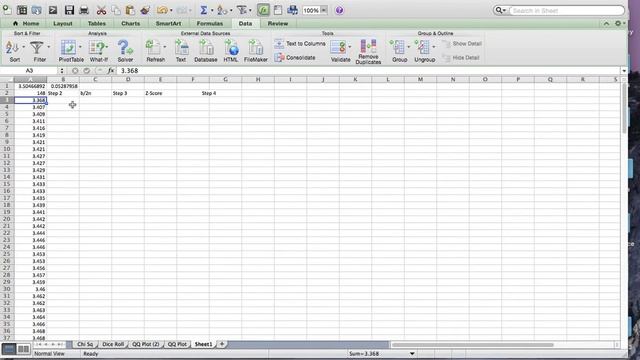
Task: Open the Group dropdown arrow
Action: [409, 47]
